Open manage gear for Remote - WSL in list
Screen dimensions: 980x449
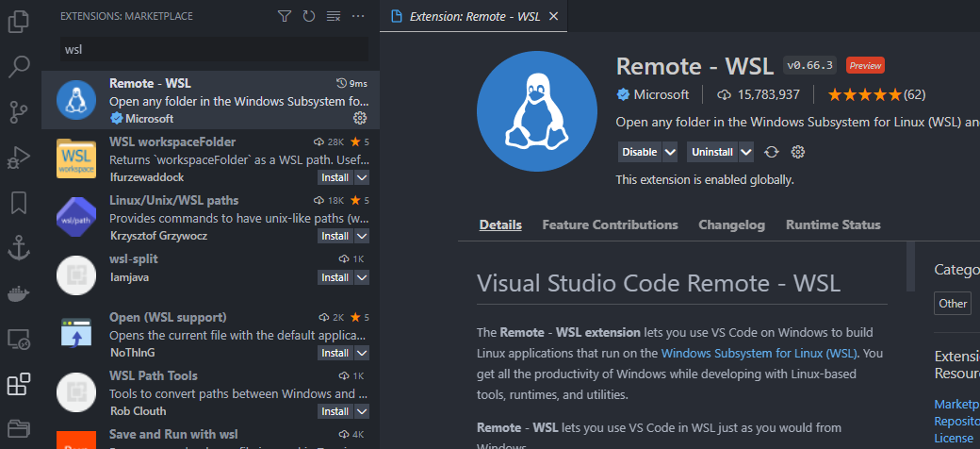point(360,118)
